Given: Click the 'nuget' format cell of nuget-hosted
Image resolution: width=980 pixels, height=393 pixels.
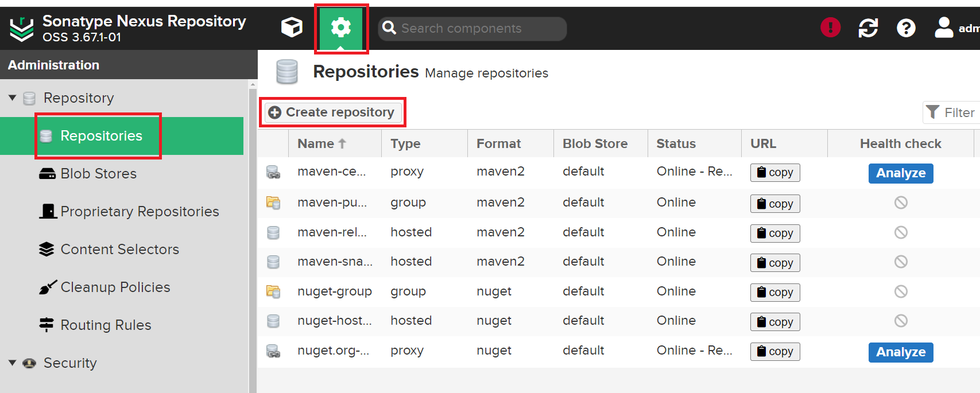Looking at the screenshot, I should pos(494,321).
